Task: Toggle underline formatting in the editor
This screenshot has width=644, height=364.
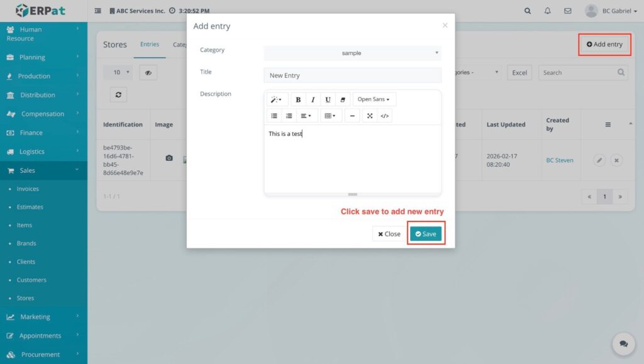Action: [328, 99]
